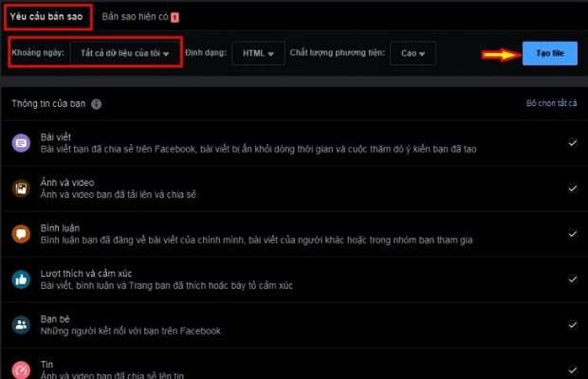588x379 pixels.
Task: Toggle the Lượt thích và cảm xúc checkmark
Action: pos(572,280)
